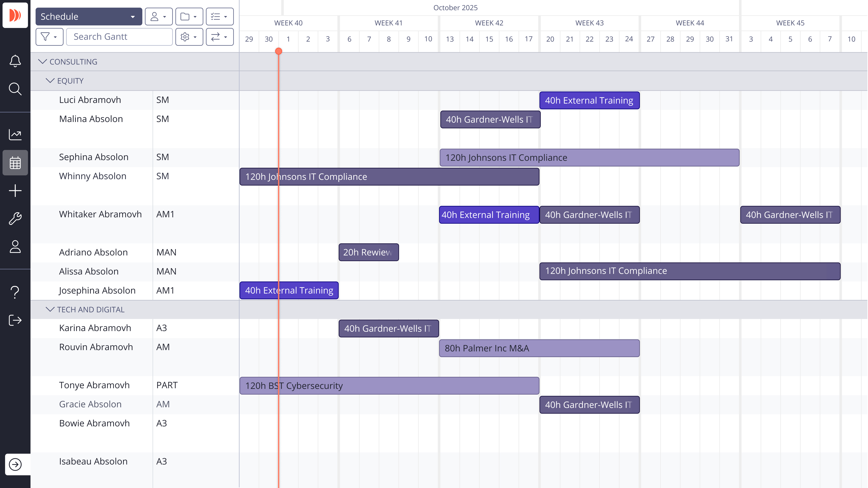Open the notifications bell icon
Screen dimensions: 868x488
pyautogui.click(x=15, y=61)
